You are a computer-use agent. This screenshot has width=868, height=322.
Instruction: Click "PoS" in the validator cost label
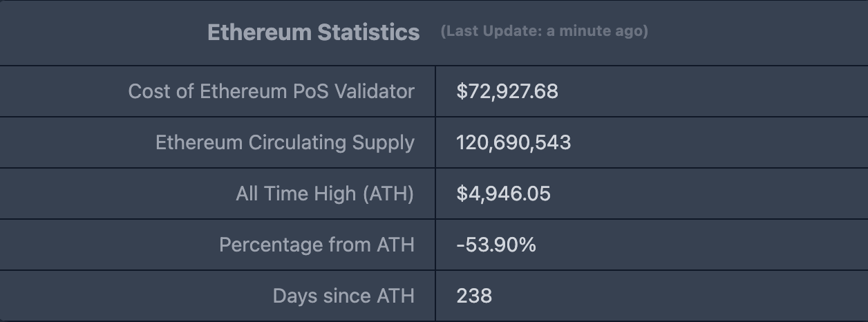pyautogui.click(x=309, y=91)
